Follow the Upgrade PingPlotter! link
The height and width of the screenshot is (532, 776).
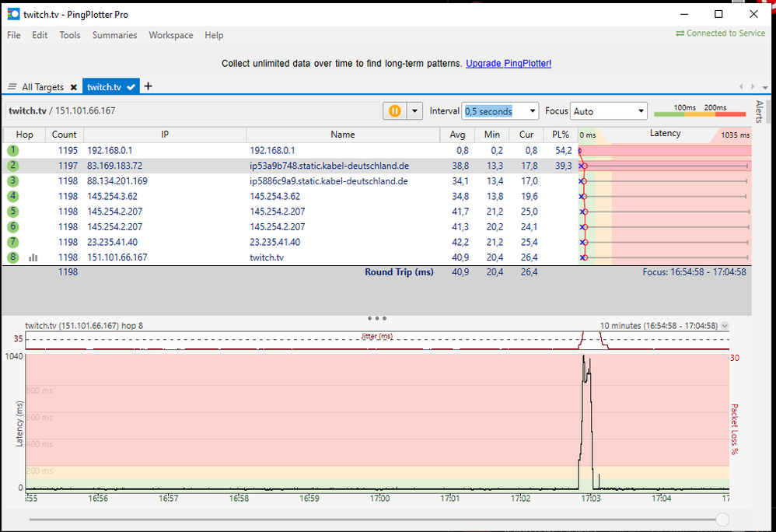509,63
